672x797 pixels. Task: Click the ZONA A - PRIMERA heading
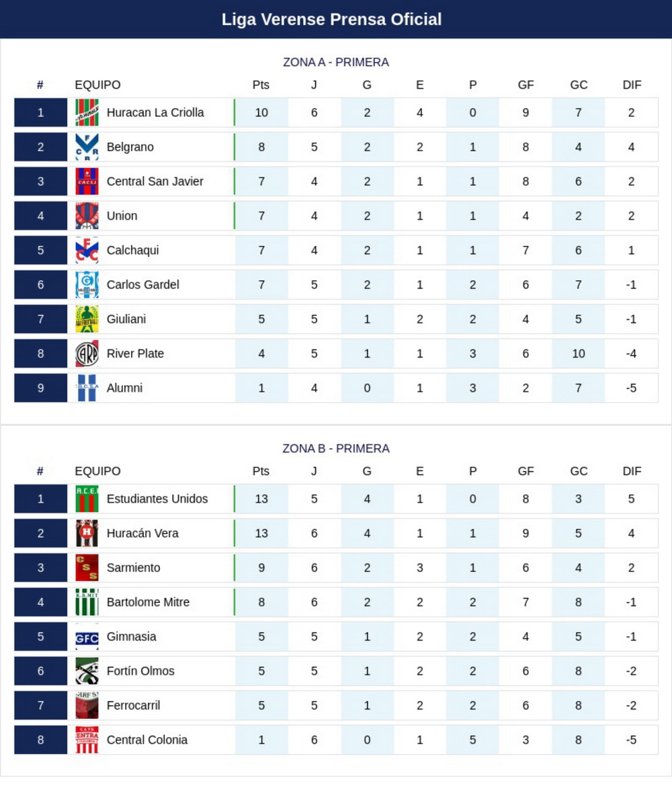coord(336,62)
